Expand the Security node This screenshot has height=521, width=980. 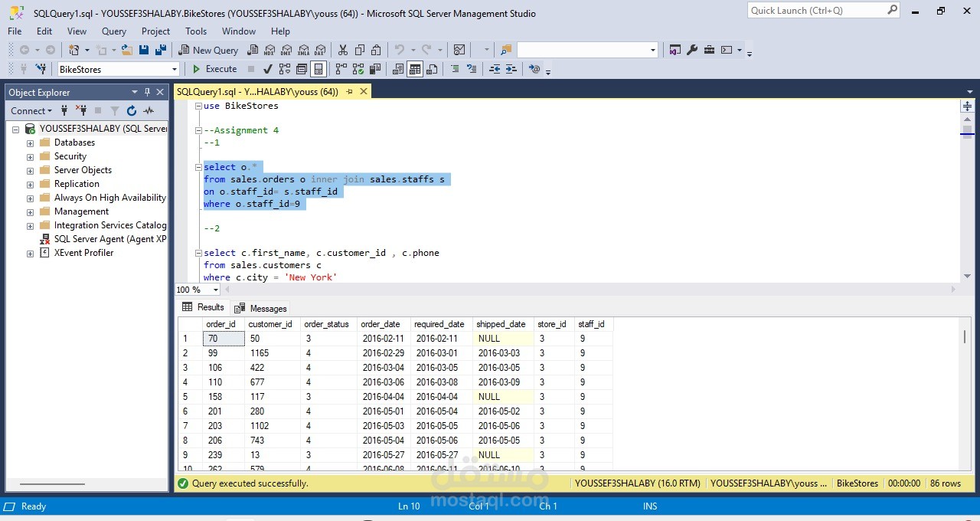pos(31,157)
